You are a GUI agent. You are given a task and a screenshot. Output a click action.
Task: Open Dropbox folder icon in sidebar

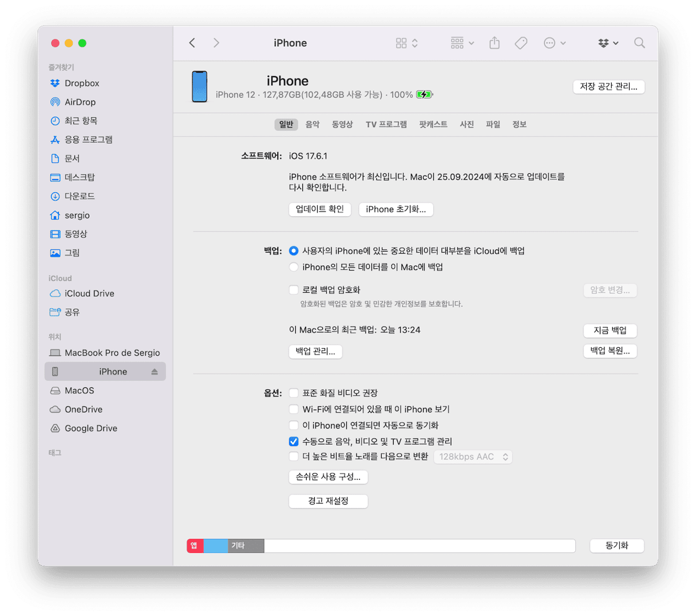tap(55, 84)
